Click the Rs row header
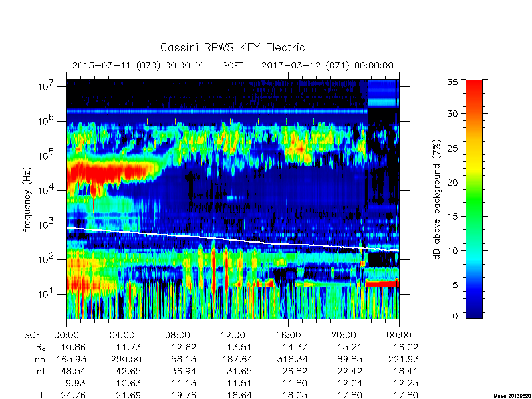 (x=41, y=348)
